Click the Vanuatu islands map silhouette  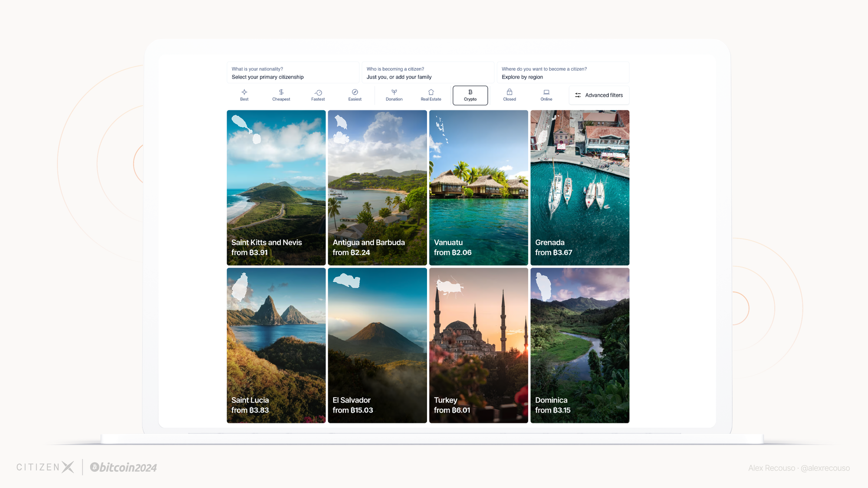(x=442, y=130)
